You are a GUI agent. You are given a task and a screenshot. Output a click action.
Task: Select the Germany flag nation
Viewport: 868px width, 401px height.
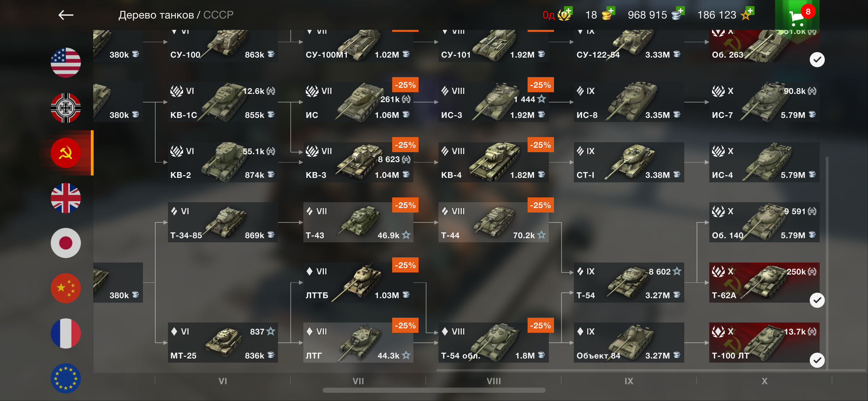[x=66, y=108]
